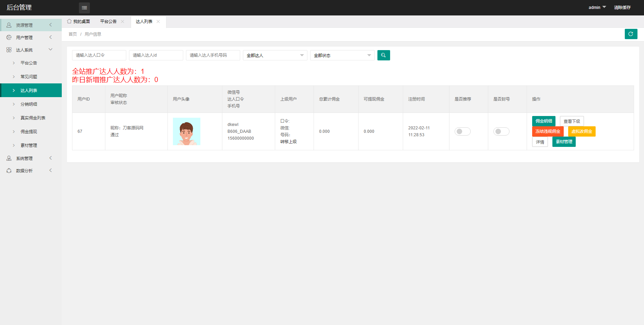Open the 全部状态 dropdown
Screen dimensions: 644x325
[x=342, y=55]
